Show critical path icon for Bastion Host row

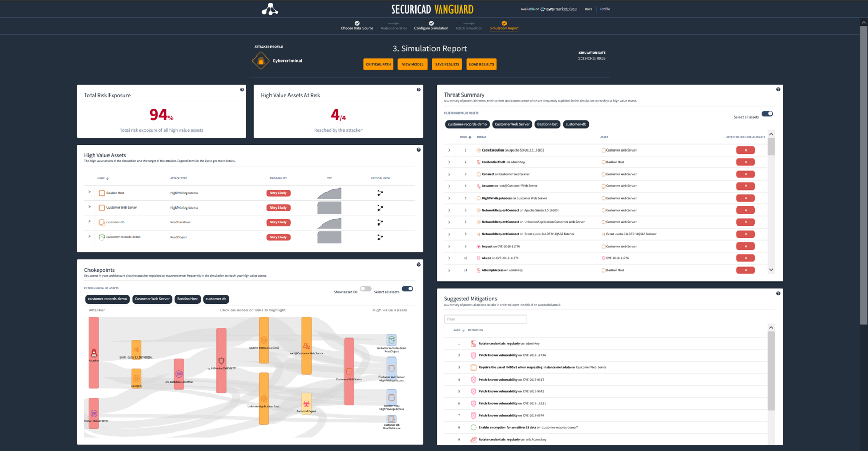[380, 193]
